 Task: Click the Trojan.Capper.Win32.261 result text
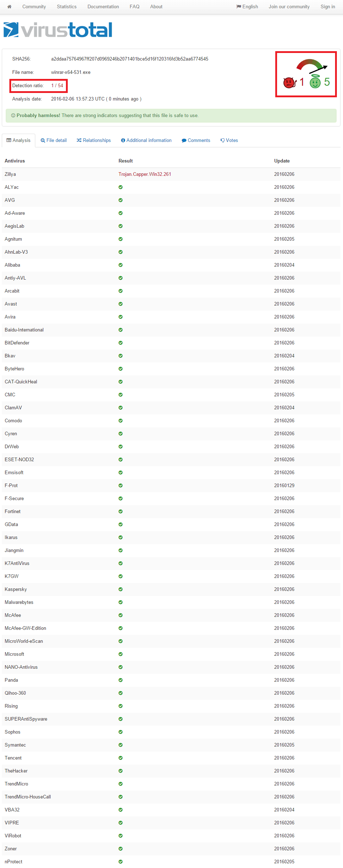[145, 174]
